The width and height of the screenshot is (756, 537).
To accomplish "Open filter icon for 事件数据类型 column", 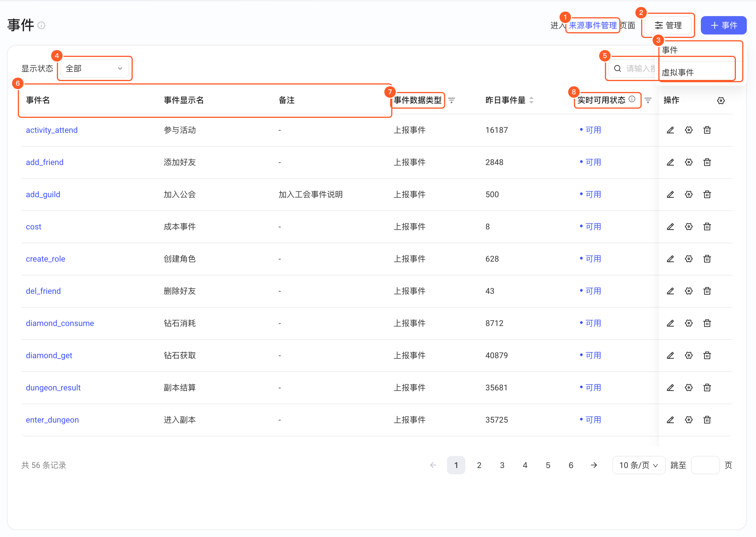I will coord(452,100).
